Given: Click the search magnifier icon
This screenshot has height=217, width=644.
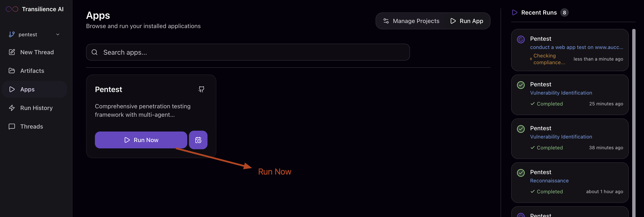Looking at the screenshot, I should [x=94, y=52].
